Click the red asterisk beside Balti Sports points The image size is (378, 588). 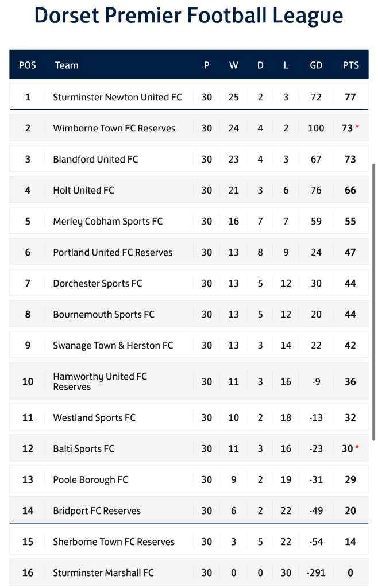(x=357, y=447)
